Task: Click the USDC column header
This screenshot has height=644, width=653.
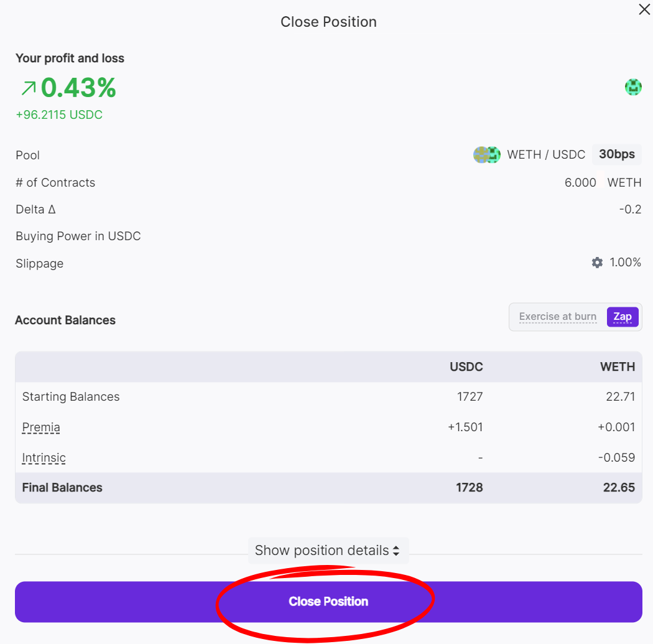Action: [466, 367]
